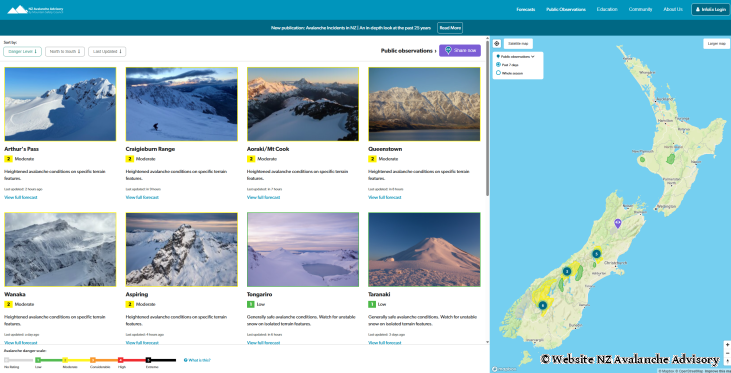Click the purple observation pin on the map
The width and height of the screenshot is (731, 373).
[618, 223]
